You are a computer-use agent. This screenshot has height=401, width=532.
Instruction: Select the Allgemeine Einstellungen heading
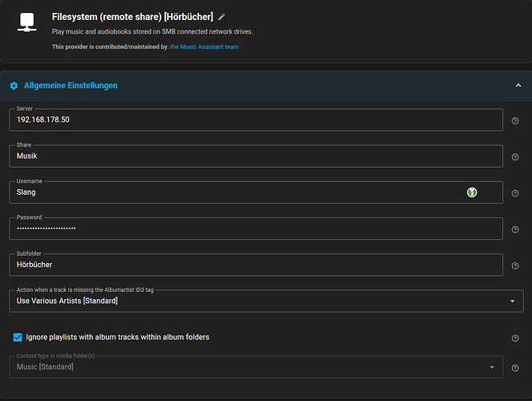pos(71,86)
